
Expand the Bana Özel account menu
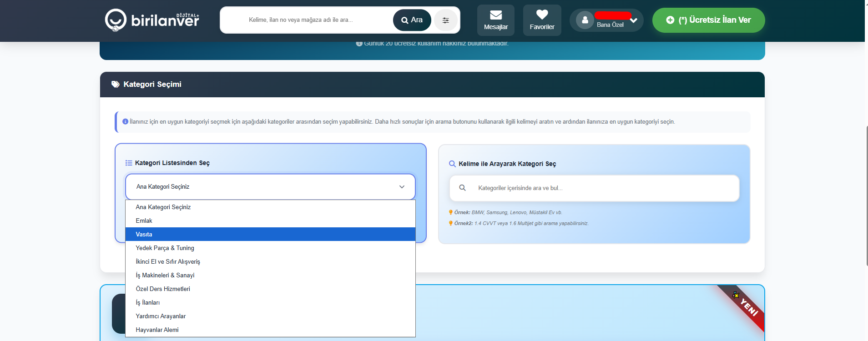tap(633, 20)
